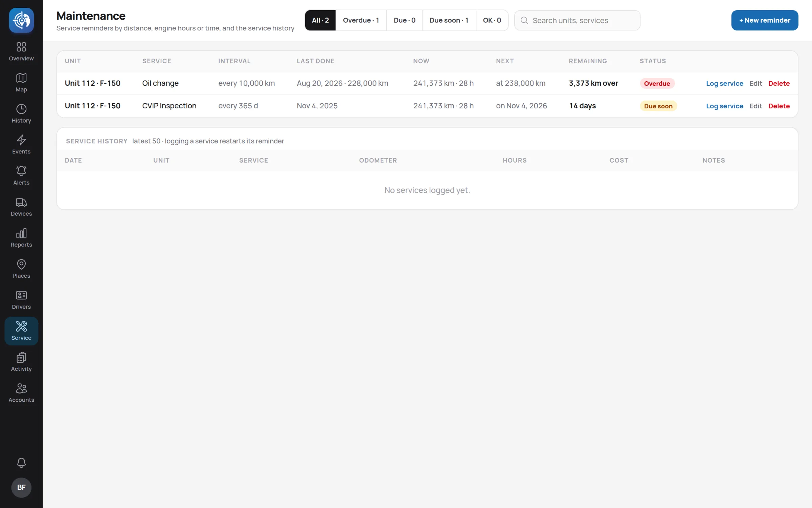Log service for CVIP inspection
Screen dimensions: 812x508
(724, 106)
